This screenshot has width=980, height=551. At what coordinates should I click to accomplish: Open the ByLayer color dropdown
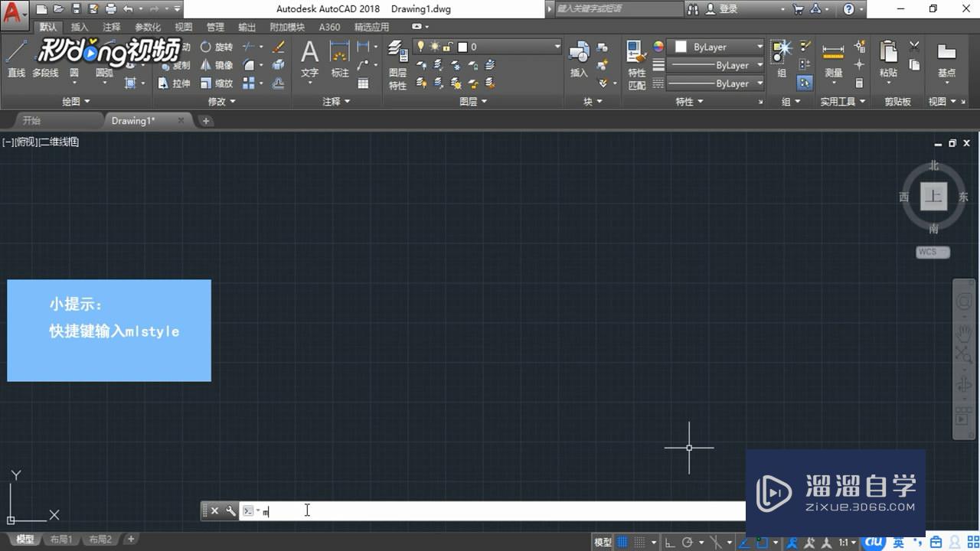[716, 47]
